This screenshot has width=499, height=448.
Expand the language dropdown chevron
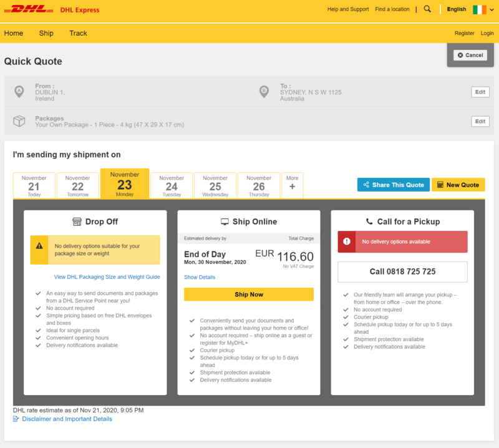tap(492, 9)
